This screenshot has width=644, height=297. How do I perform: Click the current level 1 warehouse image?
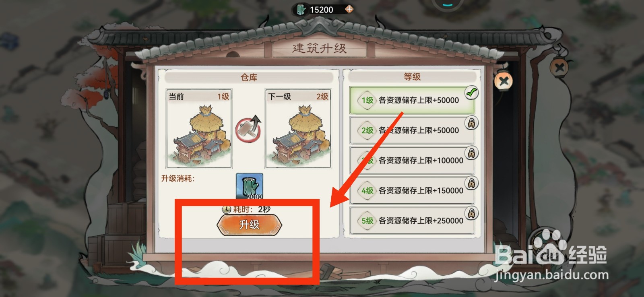tap(199, 129)
